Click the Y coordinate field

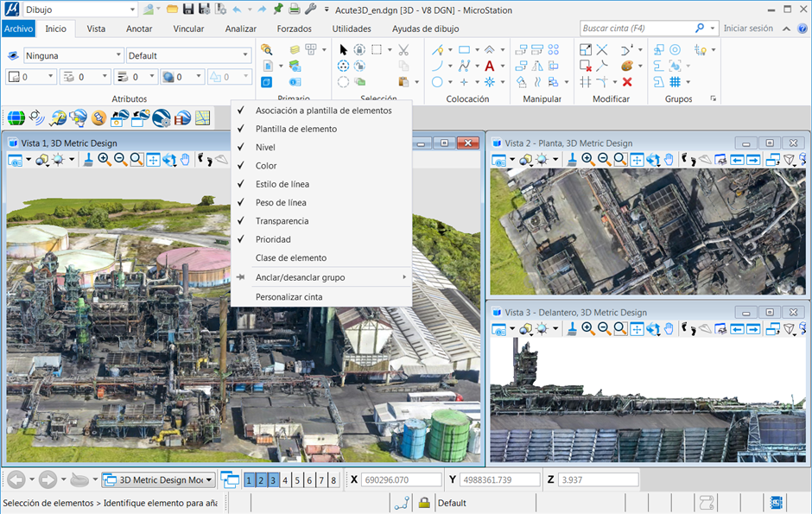(x=500, y=479)
